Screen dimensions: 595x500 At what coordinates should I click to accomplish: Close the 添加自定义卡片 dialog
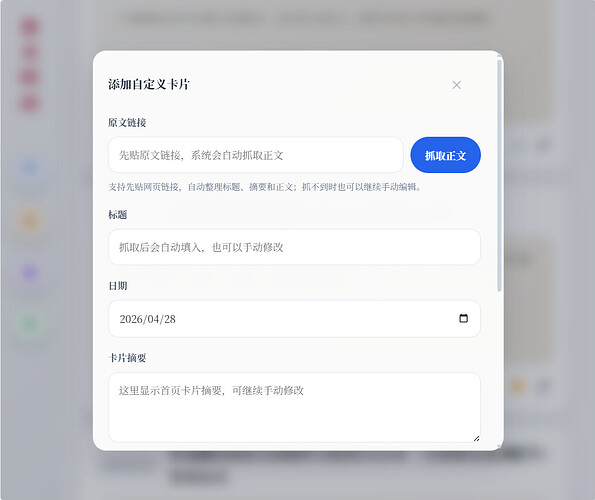tap(456, 85)
